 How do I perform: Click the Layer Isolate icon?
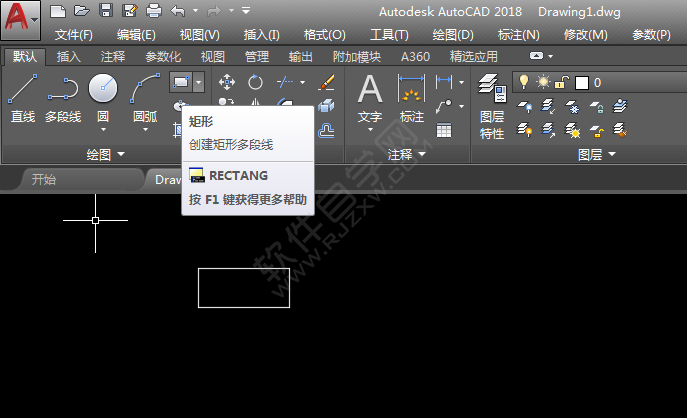click(548, 106)
